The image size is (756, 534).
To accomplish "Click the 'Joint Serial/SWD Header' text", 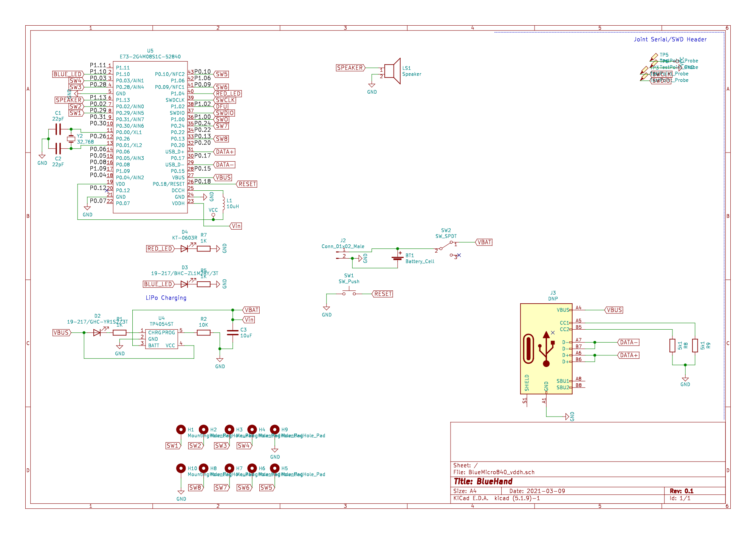I will click(x=670, y=39).
